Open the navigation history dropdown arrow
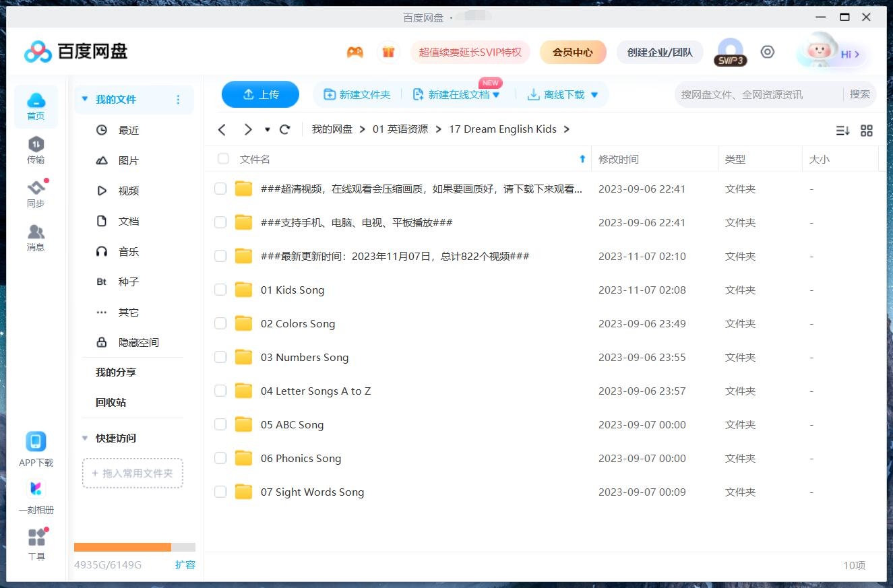 click(x=268, y=129)
